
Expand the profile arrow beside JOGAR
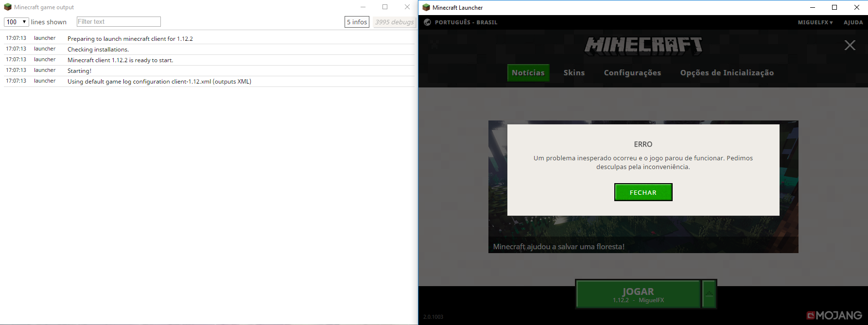click(709, 294)
